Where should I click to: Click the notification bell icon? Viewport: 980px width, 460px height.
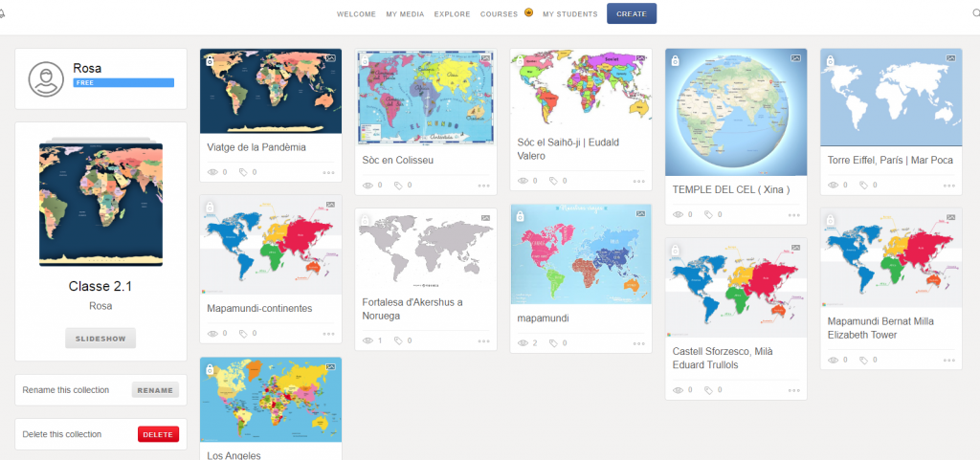pos(3,13)
